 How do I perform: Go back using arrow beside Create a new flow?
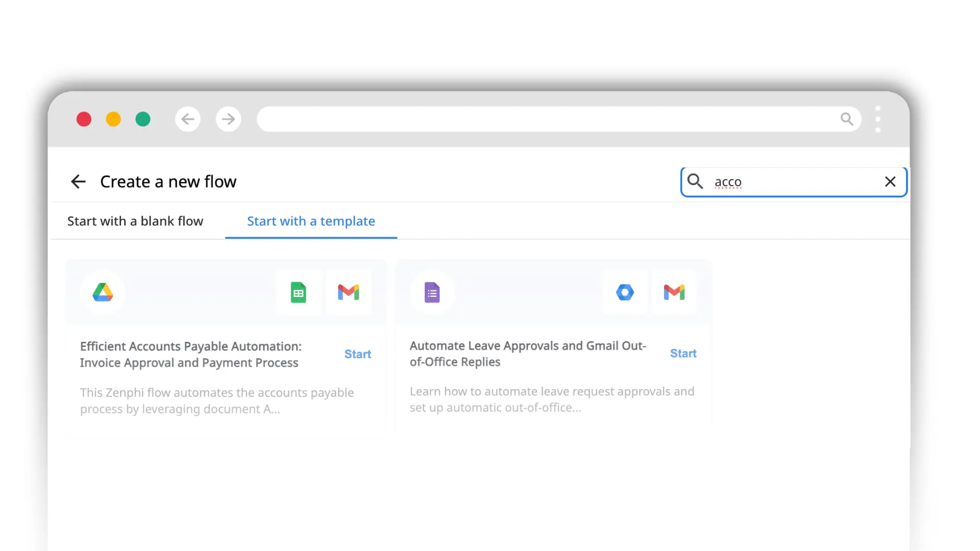(78, 182)
